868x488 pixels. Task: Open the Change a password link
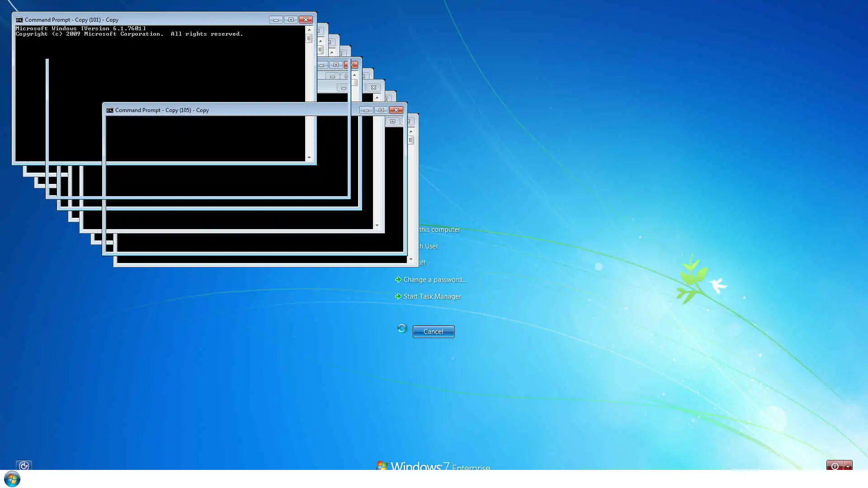tap(434, 280)
